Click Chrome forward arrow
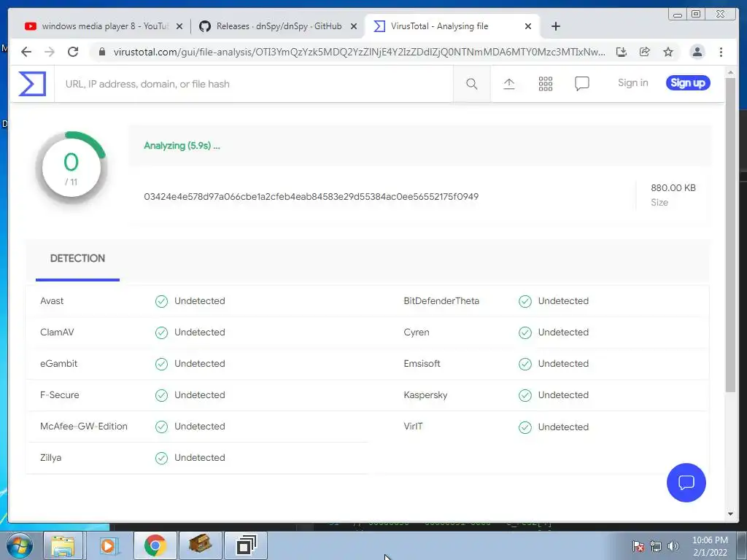Screen dimensions: 747x560 tap(50, 52)
